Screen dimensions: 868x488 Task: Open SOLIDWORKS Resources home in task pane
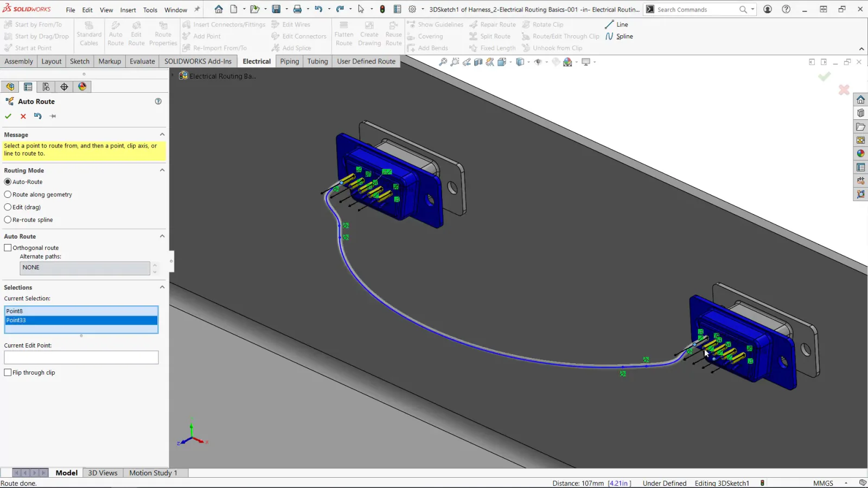click(x=860, y=100)
